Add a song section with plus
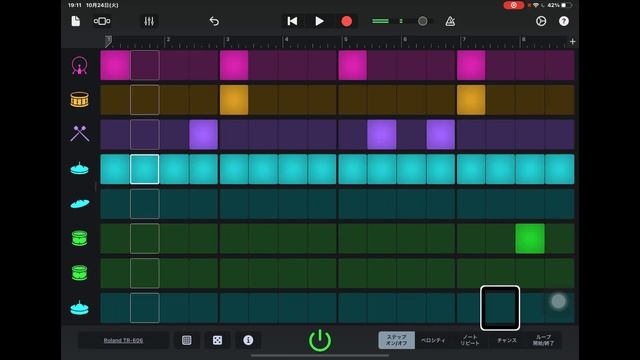Image resolution: width=640 pixels, height=360 pixels. click(x=572, y=42)
